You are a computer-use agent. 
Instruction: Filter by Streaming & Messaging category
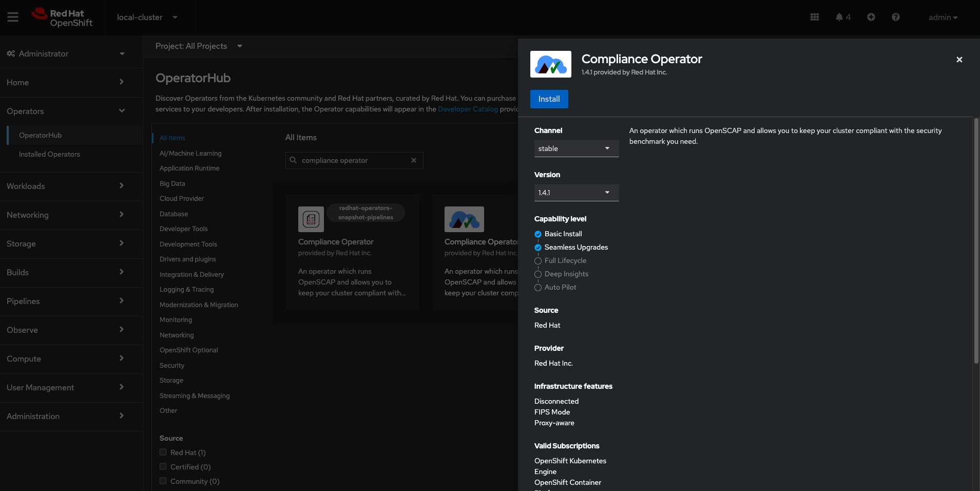(195, 395)
